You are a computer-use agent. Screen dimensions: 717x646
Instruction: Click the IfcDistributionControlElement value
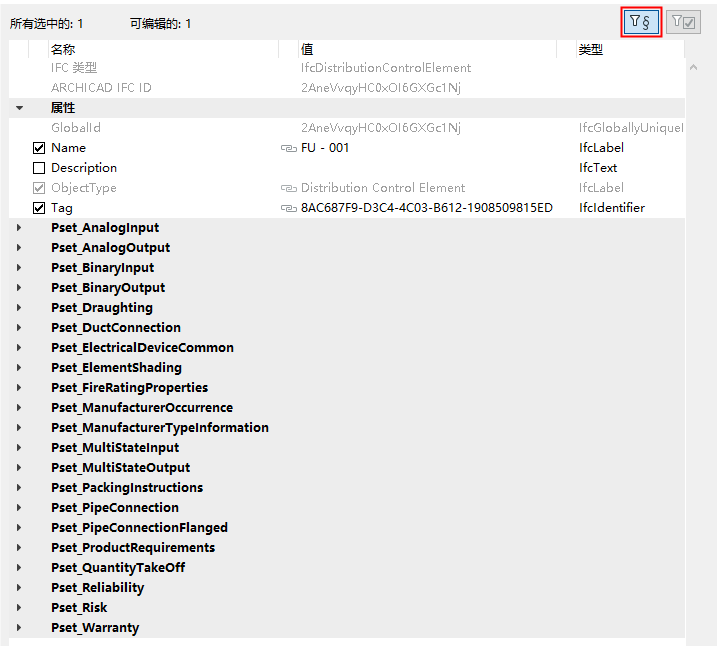(x=386, y=68)
